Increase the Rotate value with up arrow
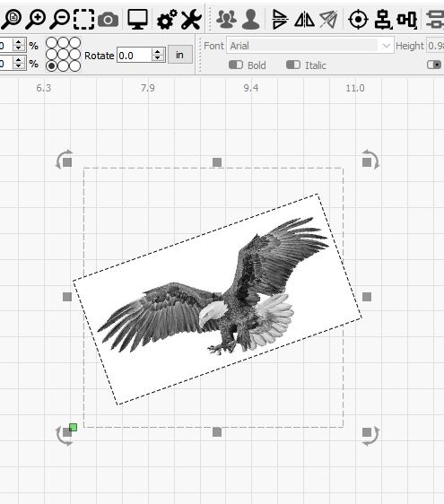 click(158, 52)
